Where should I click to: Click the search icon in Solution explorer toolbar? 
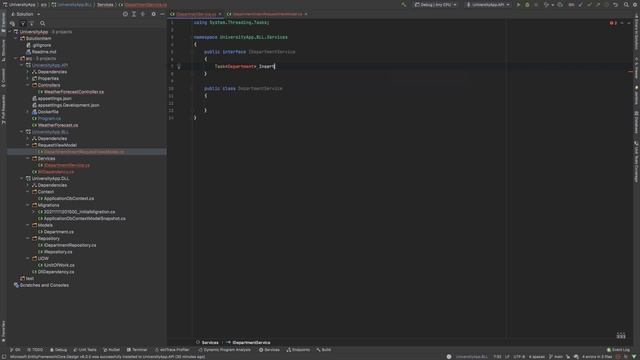coord(42,24)
